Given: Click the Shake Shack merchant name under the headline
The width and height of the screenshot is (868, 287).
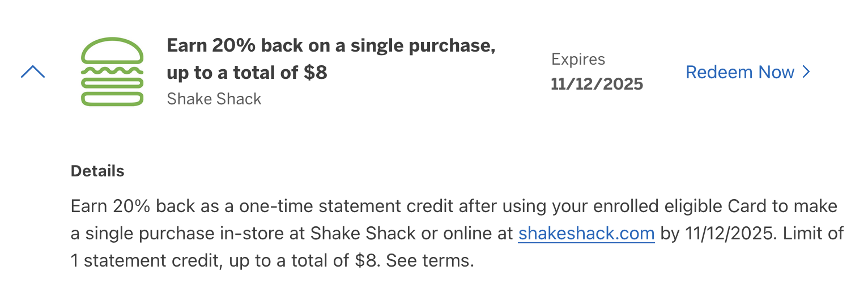Looking at the screenshot, I should coord(214,99).
